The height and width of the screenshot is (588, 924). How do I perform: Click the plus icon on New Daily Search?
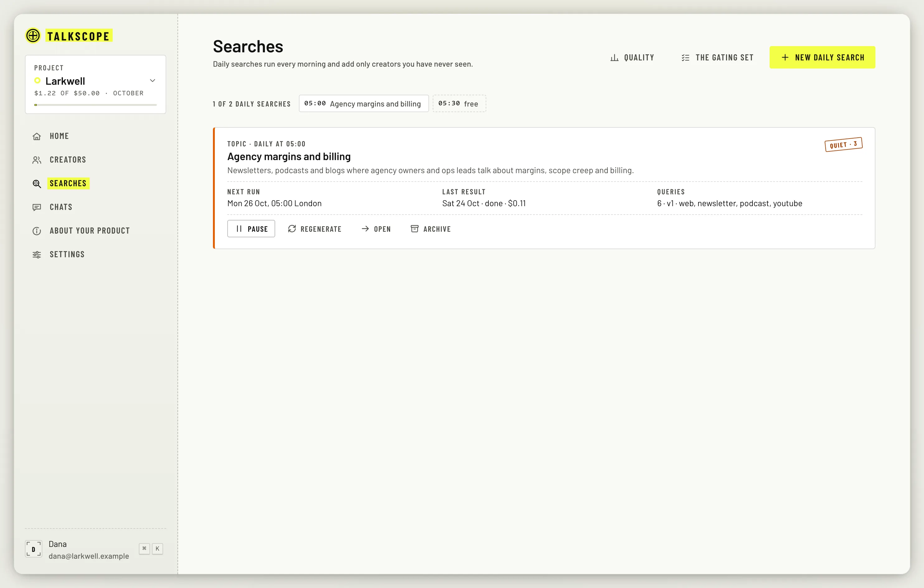(785, 58)
